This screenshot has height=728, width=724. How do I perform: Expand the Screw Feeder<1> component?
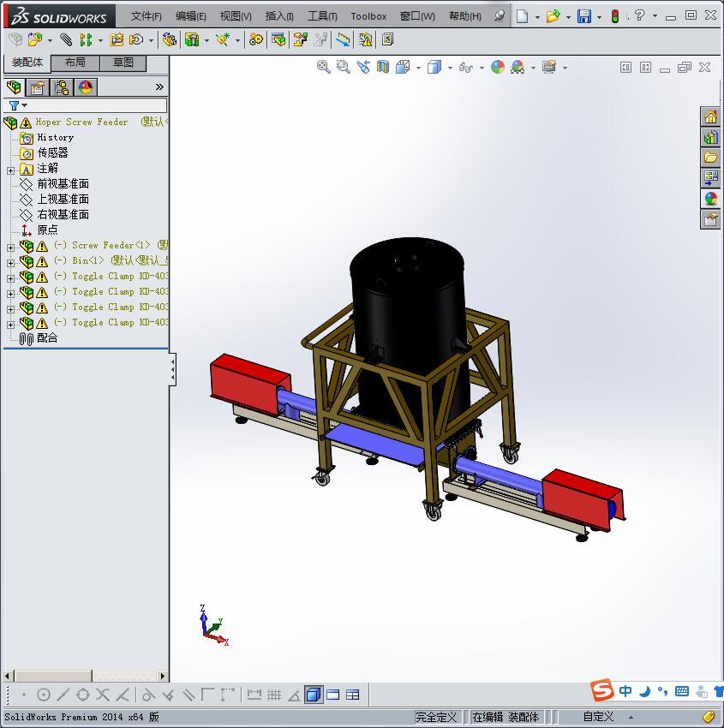10,248
